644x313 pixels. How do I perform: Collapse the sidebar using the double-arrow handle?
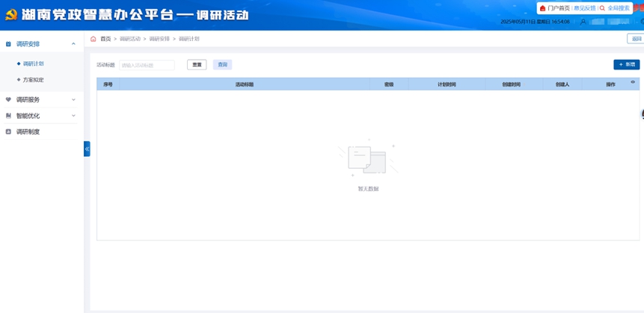click(87, 149)
